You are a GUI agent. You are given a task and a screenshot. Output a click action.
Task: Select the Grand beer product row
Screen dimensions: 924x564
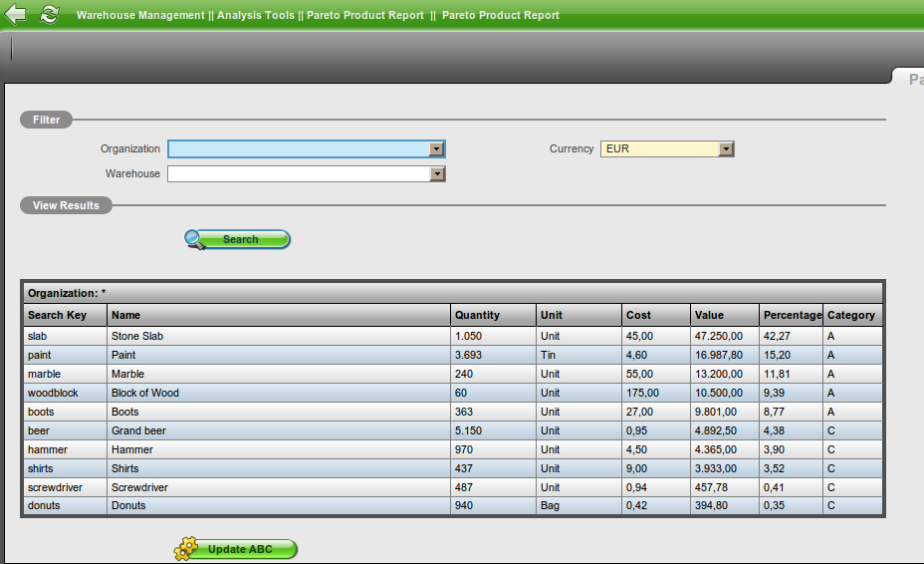[138, 431]
